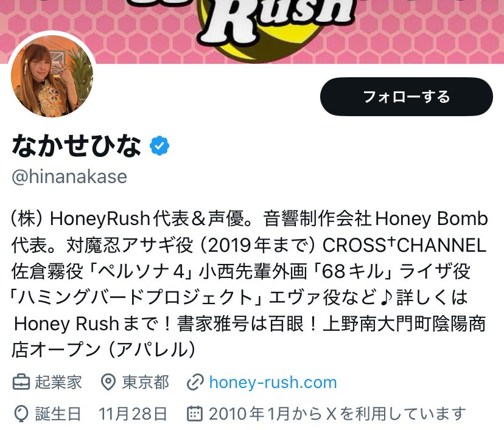Screen dimensions: 504x430
Task: Click the なかせひな display name
Action: [77, 146]
